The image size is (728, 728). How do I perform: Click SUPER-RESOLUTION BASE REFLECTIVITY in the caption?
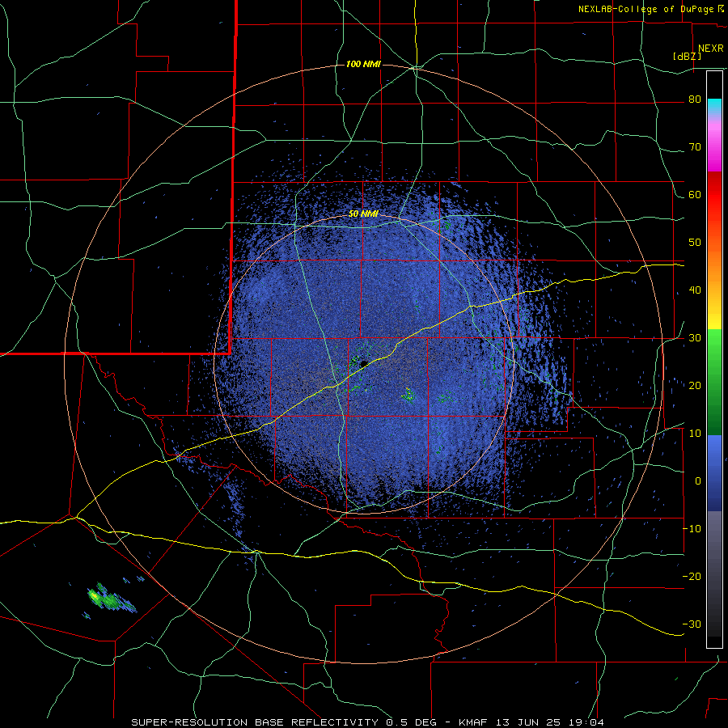[x=255, y=722]
